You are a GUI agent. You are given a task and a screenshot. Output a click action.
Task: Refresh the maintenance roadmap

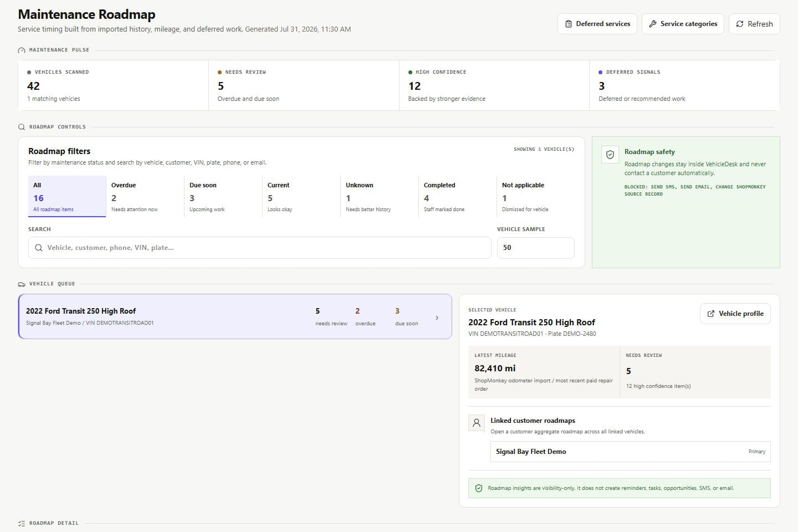(x=754, y=24)
